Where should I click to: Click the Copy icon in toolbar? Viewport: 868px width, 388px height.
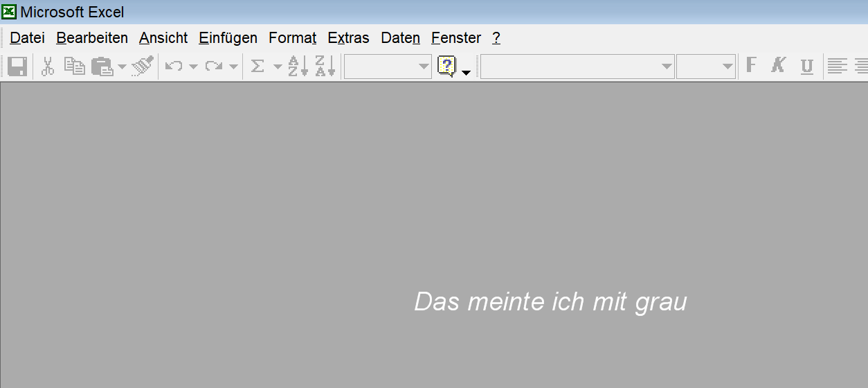click(74, 67)
